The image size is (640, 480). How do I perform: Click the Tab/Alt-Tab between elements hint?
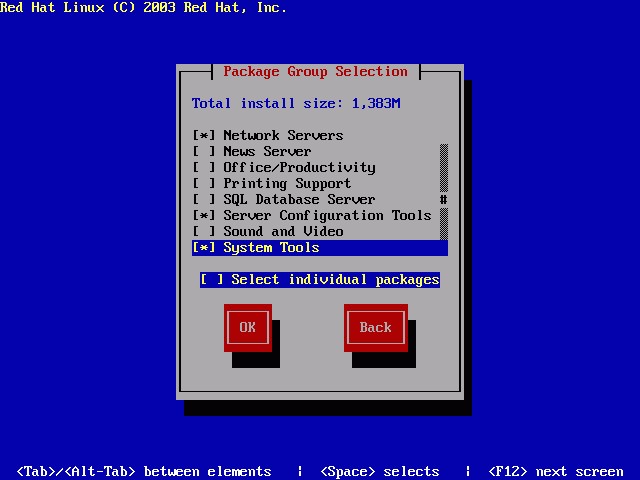tap(144, 472)
